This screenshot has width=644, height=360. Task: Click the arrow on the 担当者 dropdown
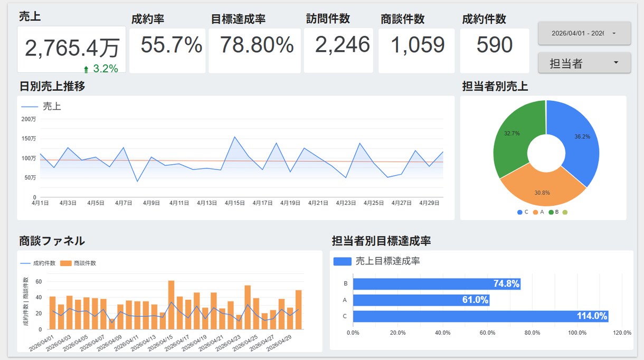616,63
